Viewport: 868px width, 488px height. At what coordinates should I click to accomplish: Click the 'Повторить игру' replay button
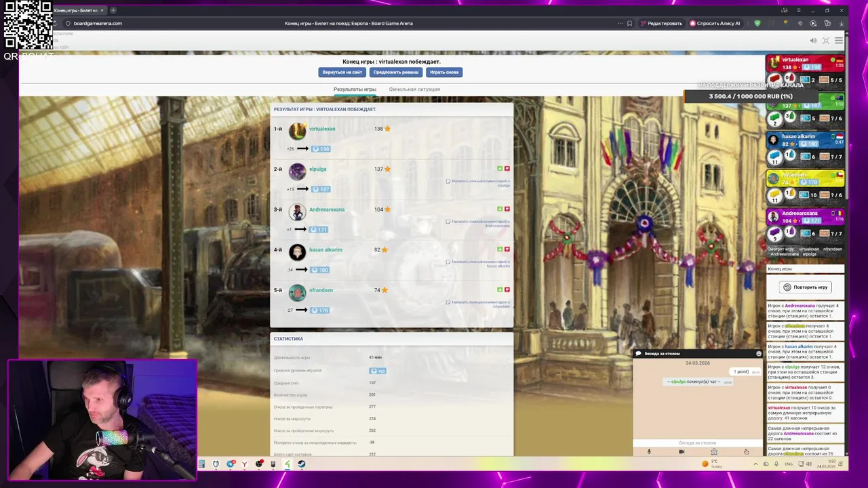(805, 287)
